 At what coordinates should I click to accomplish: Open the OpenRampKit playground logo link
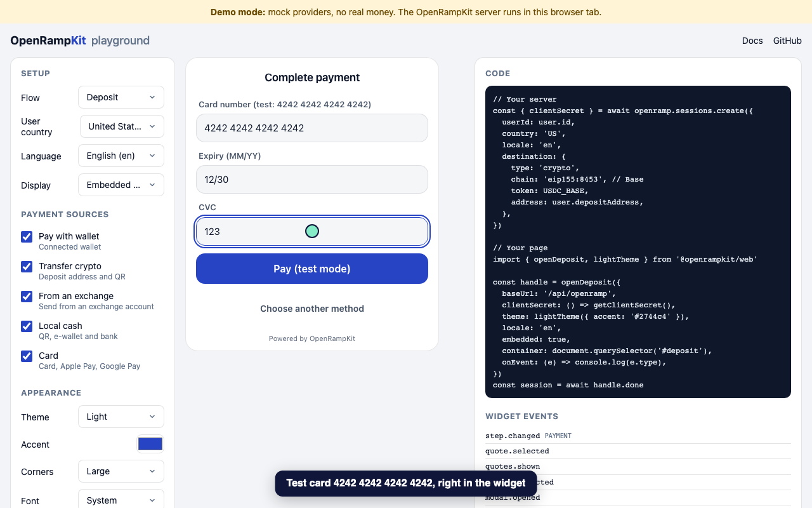(x=80, y=41)
